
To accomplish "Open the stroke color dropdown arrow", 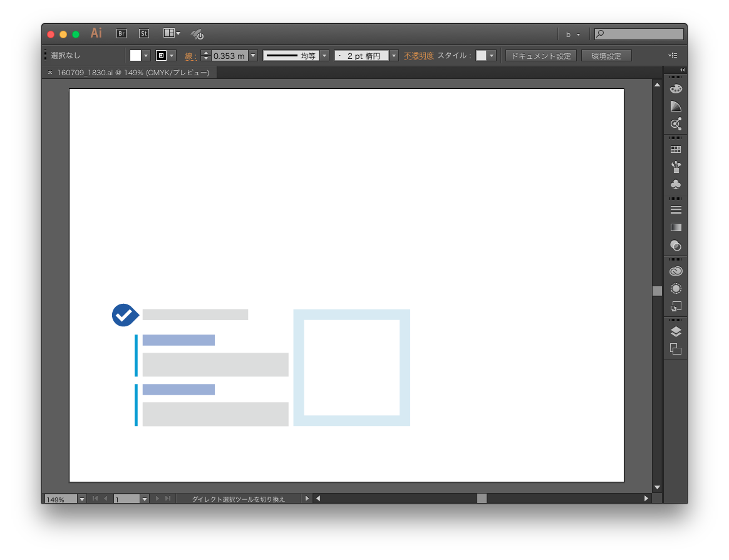I will click(x=172, y=56).
